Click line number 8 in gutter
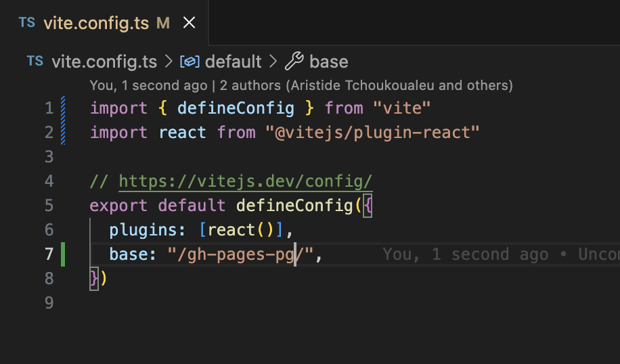This screenshot has height=364, width=620. click(x=49, y=278)
